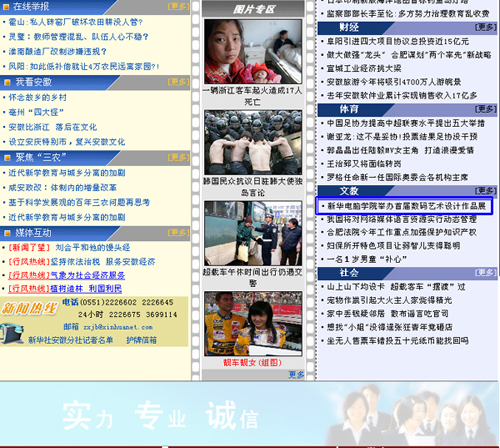This screenshot has width=500, height=448.
Task: Open the Korean protest photo thumbnail
Action: (x=253, y=142)
